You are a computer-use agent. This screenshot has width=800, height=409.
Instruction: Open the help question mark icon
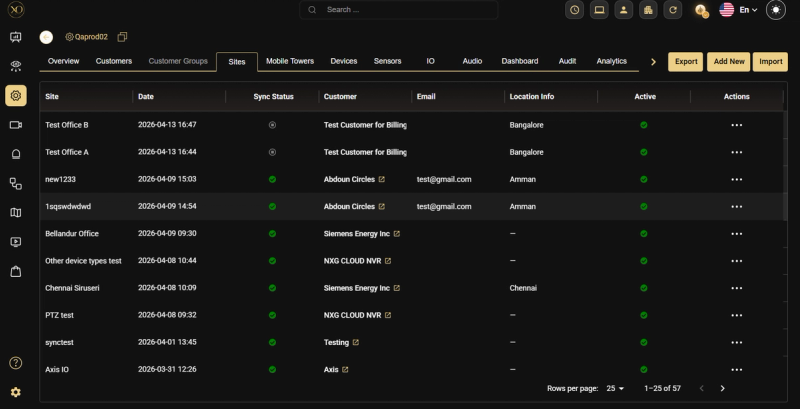pos(16,363)
